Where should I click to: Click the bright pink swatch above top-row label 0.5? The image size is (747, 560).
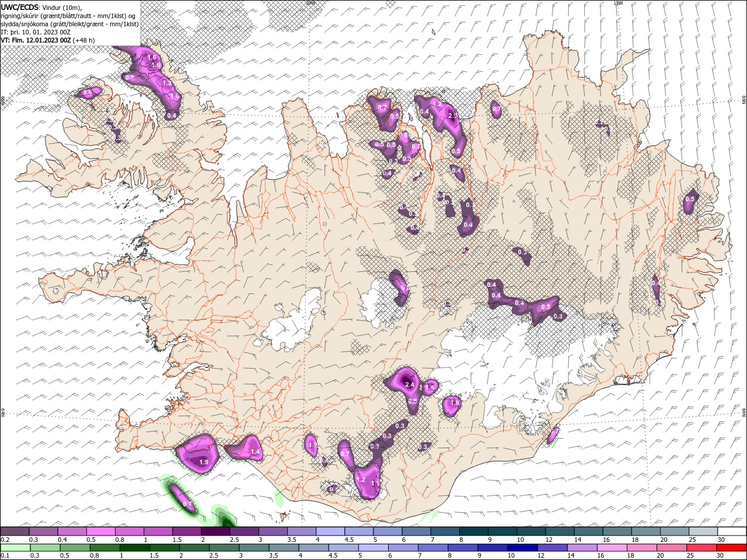tap(100, 531)
